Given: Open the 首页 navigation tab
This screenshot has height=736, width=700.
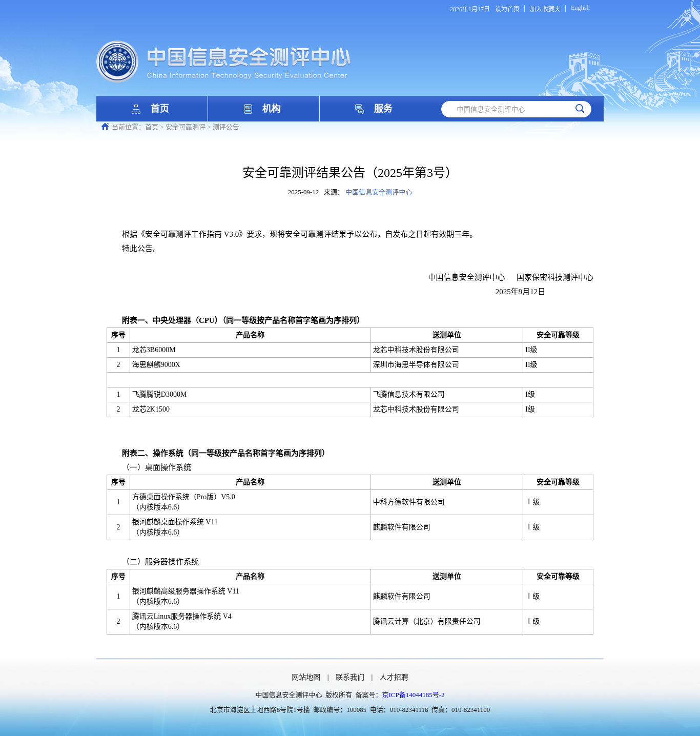Looking at the screenshot, I should point(152,109).
